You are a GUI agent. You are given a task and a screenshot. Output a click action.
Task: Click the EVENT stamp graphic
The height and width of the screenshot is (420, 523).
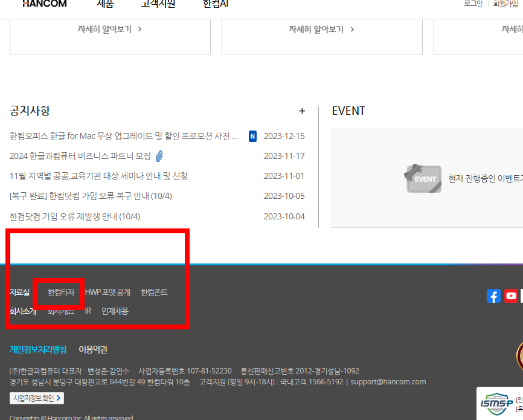tap(423, 178)
